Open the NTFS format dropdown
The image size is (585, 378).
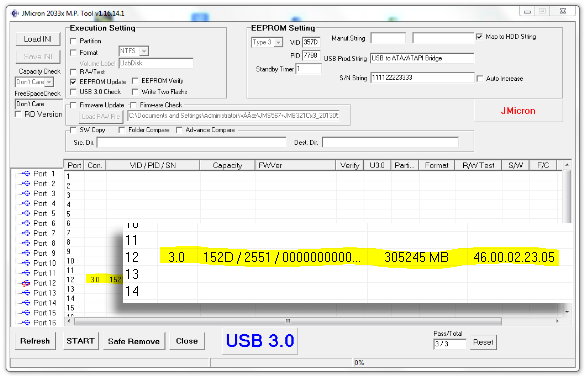(134, 51)
